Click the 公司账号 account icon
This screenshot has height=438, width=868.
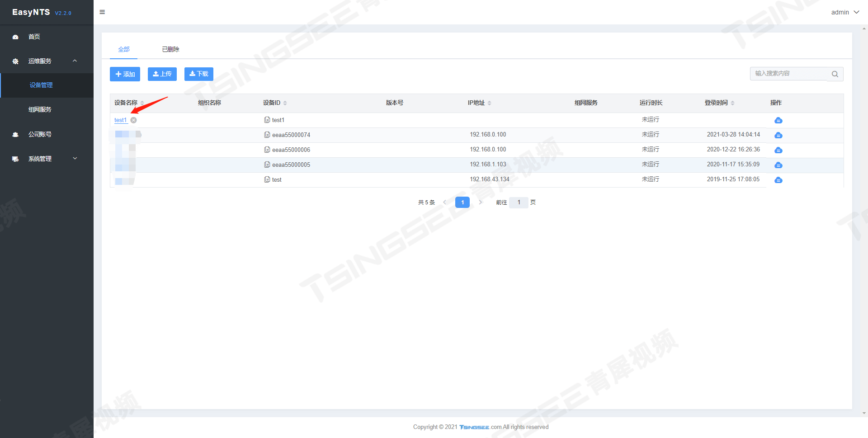pos(15,135)
